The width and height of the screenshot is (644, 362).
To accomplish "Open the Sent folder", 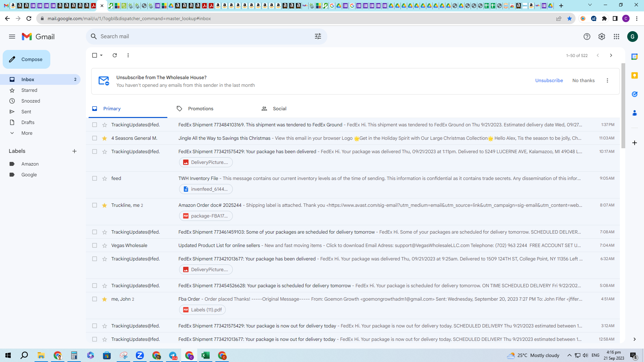I will click(40, 112).
